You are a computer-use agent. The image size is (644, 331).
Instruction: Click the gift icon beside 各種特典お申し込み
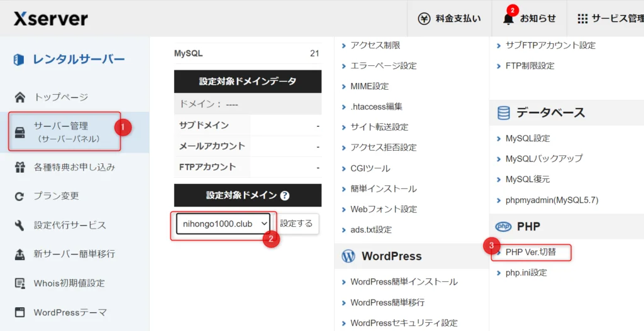[19, 167]
